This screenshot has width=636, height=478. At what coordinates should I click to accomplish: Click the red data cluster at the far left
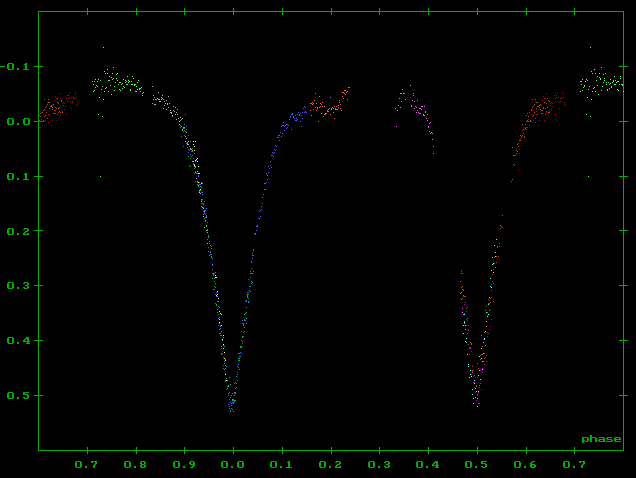(x=56, y=105)
